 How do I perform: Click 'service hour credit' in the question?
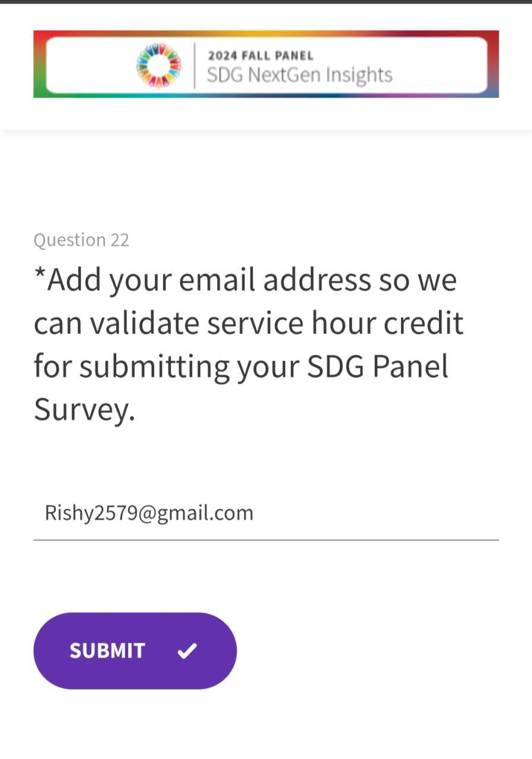(335, 323)
